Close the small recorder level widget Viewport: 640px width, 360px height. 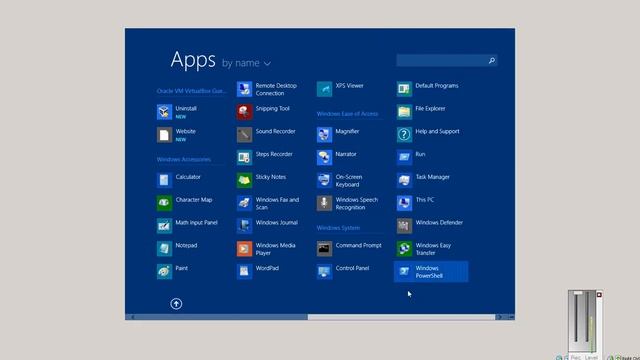point(599,294)
